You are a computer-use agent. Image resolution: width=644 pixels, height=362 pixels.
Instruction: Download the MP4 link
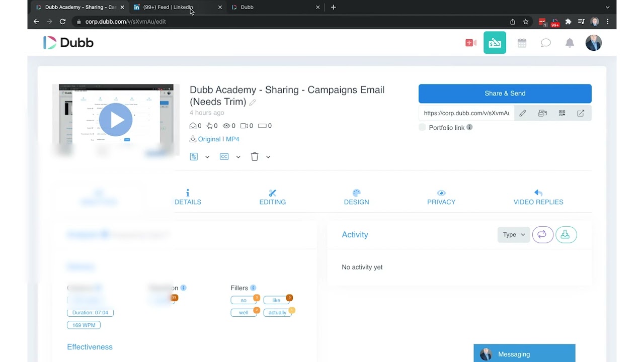pyautogui.click(x=232, y=139)
